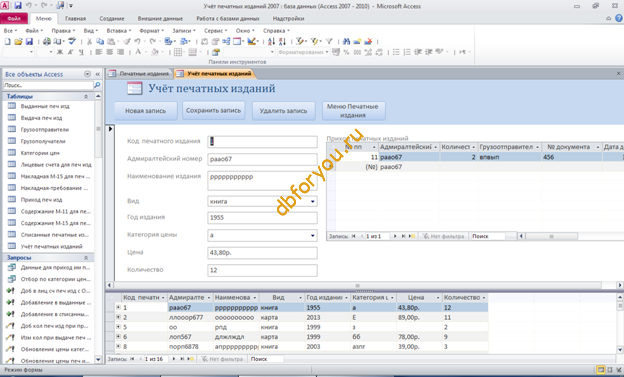Align text right icon
Viewport: 624px width, 377px height.
click(x=120, y=52)
